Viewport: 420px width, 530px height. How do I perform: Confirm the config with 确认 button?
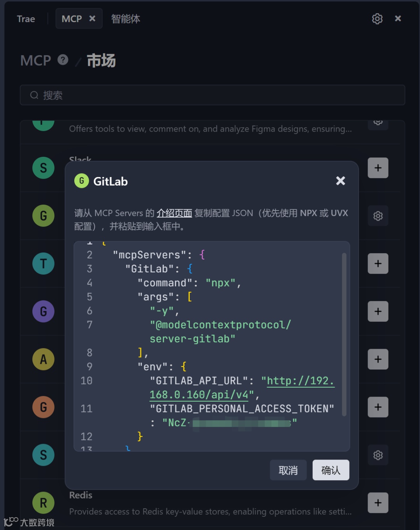331,470
